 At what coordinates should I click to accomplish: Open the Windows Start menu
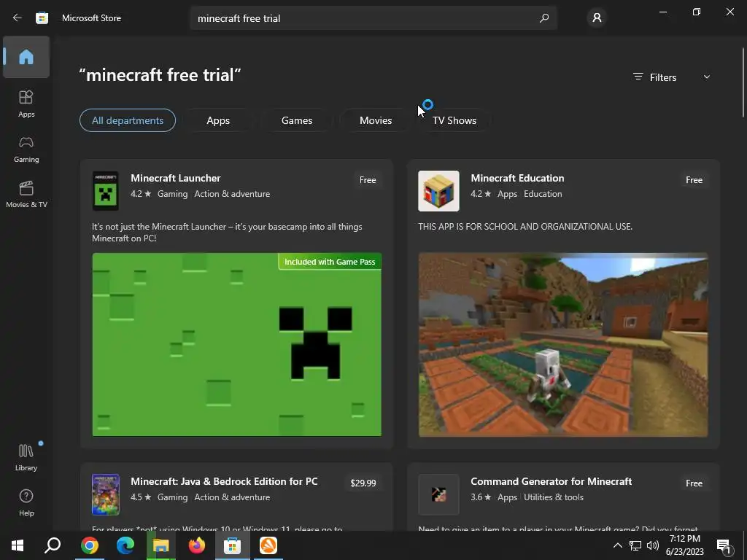point(18,545)
